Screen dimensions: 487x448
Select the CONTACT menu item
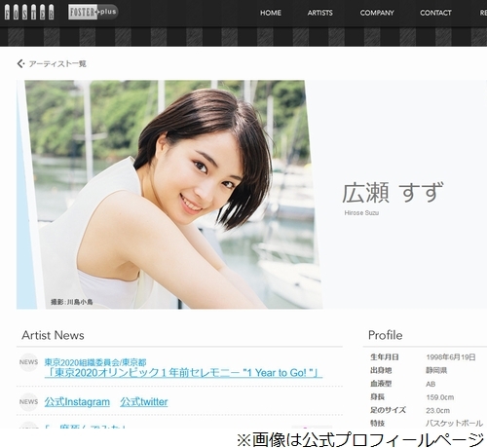point(435,13)
